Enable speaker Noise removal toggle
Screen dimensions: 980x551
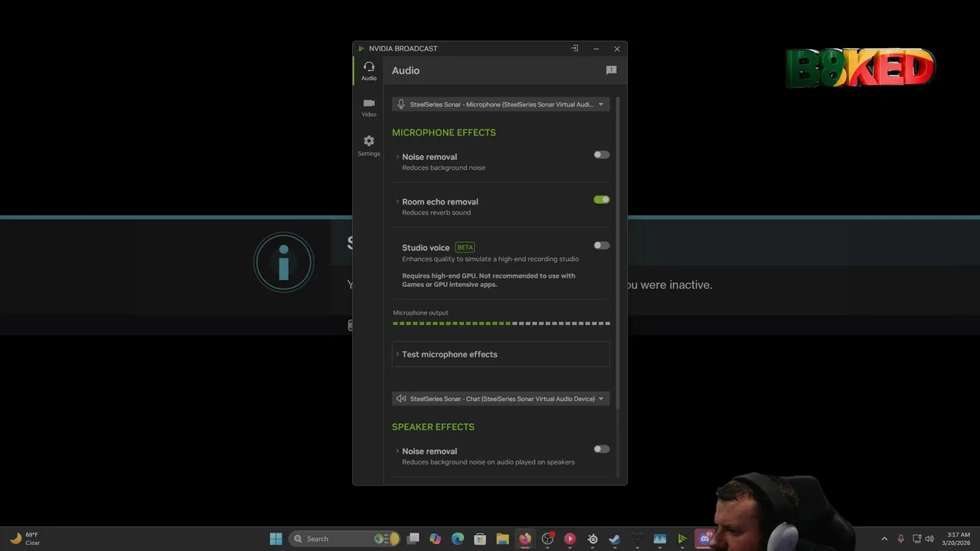602,449
